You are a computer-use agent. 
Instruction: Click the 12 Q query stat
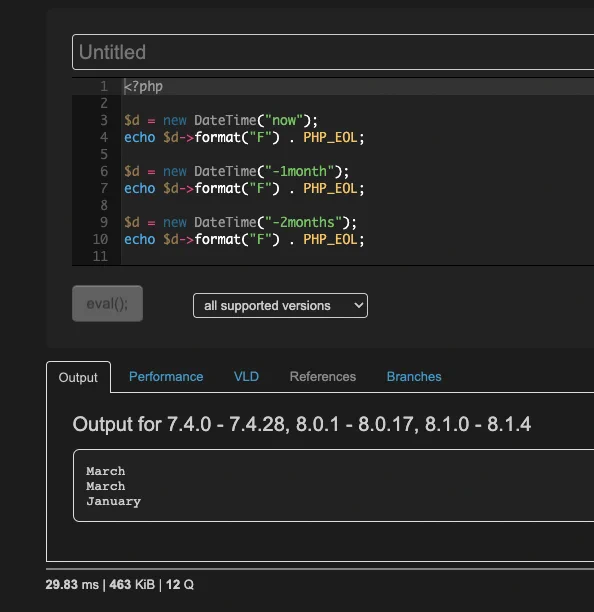(180, 585)
